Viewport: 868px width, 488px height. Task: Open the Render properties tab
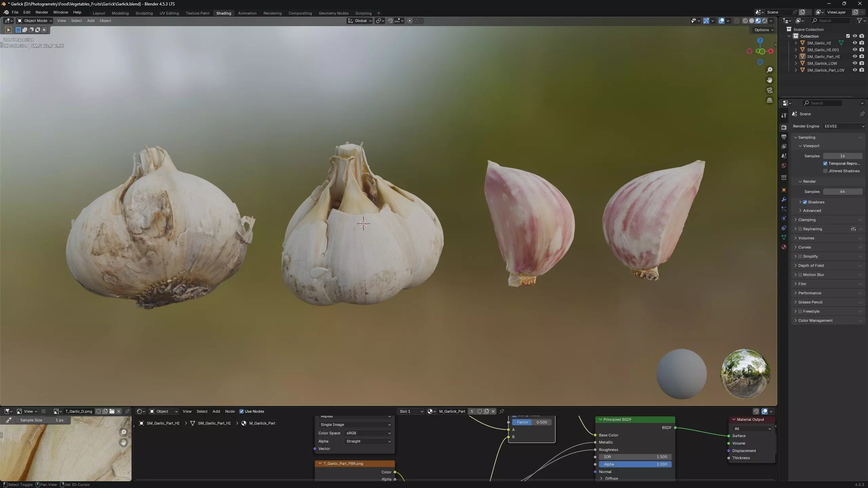coord(784,128)
